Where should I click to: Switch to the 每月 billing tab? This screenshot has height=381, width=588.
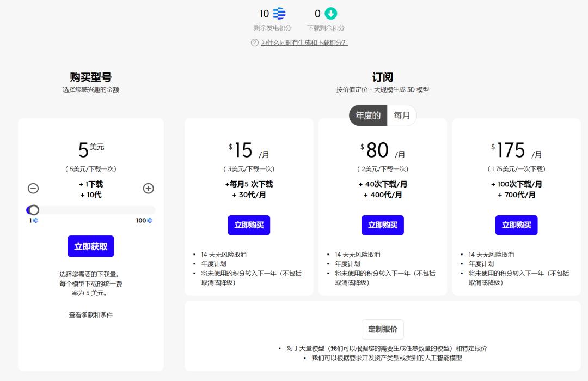(402, 115)
